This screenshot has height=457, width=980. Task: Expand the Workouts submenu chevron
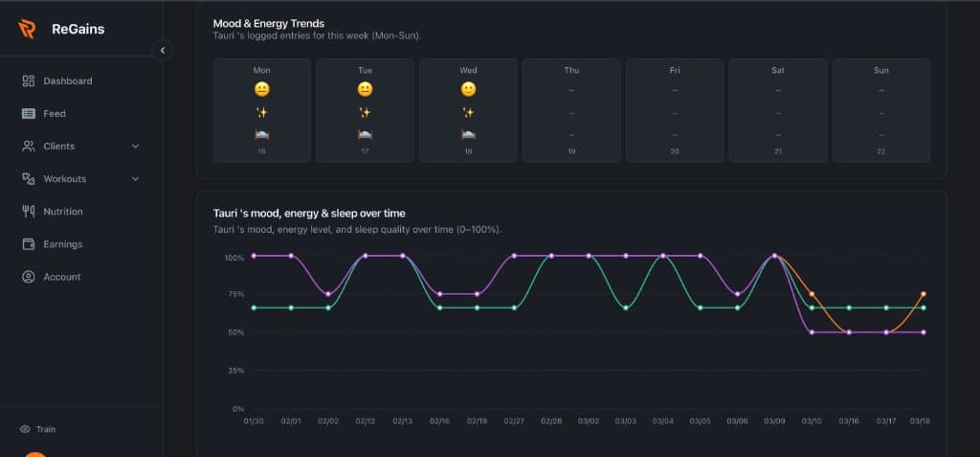[x=135, y=179]
